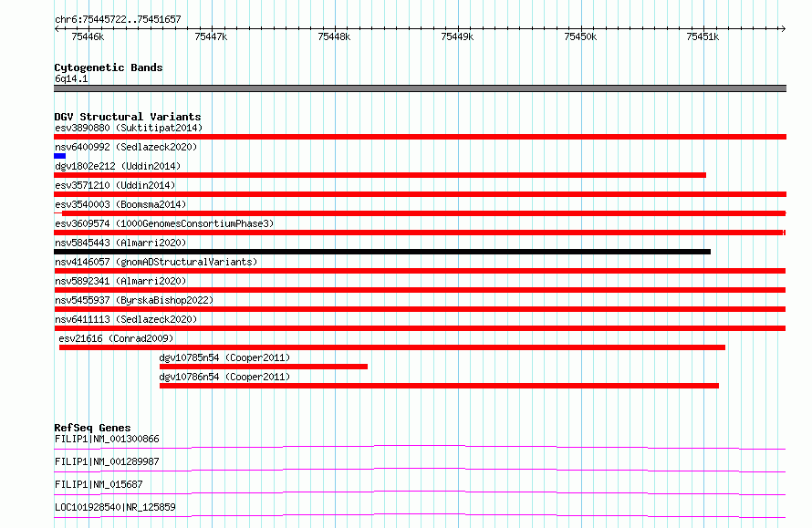Click the small blue nsv6400992 bar
The image size is (812, 528).
(x=59, y=156)
